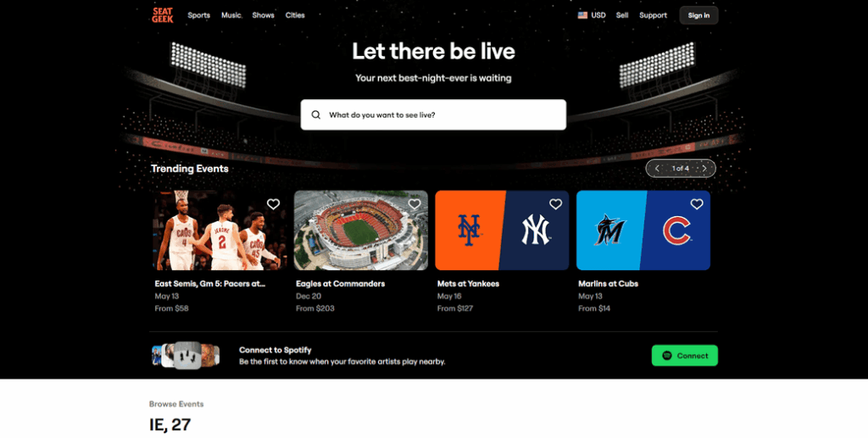Click the US flag currency icon
868x438 pixels.
pos(582,15)
